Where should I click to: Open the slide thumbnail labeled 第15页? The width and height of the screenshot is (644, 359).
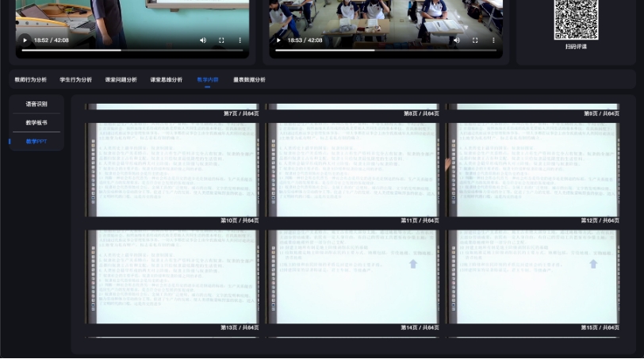tap(533, 276)
